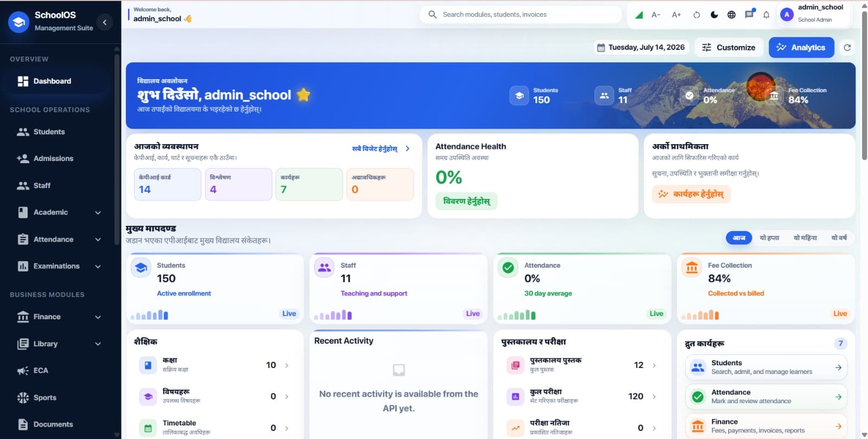Open Students quick action

pyautogui.click(x=766, y=367)
